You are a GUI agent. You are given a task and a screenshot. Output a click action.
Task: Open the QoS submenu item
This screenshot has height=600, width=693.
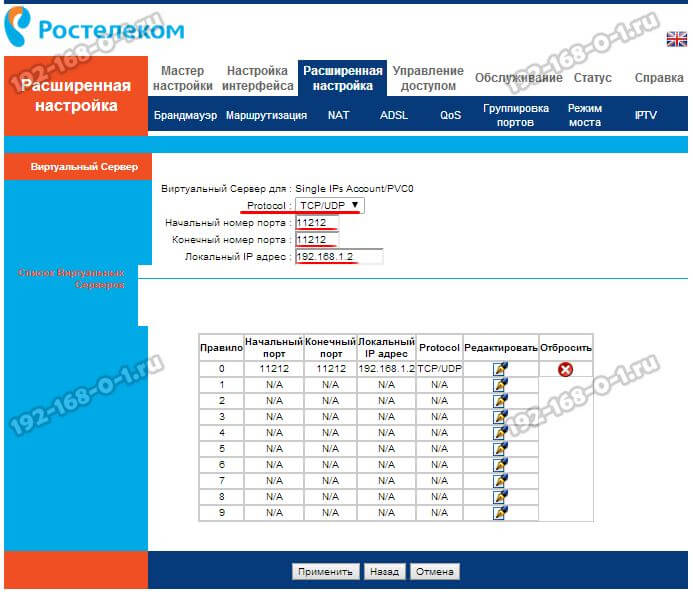(x=450, y=115)
